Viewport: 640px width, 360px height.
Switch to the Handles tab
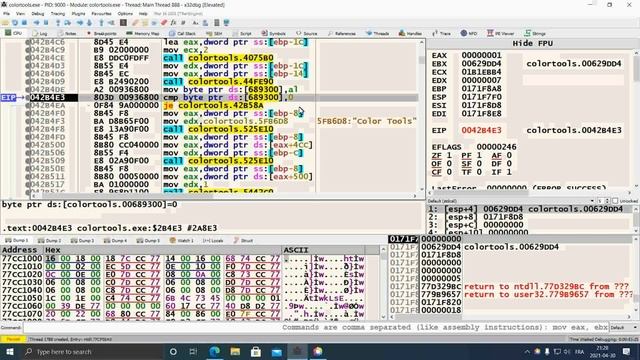pyautogui.click(x=411, y=33)
